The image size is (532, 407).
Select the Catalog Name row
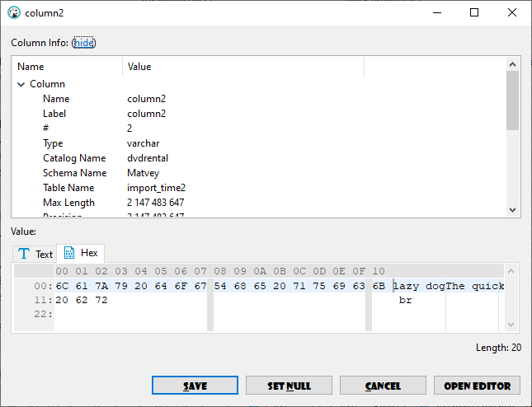[x=259, y=158]
